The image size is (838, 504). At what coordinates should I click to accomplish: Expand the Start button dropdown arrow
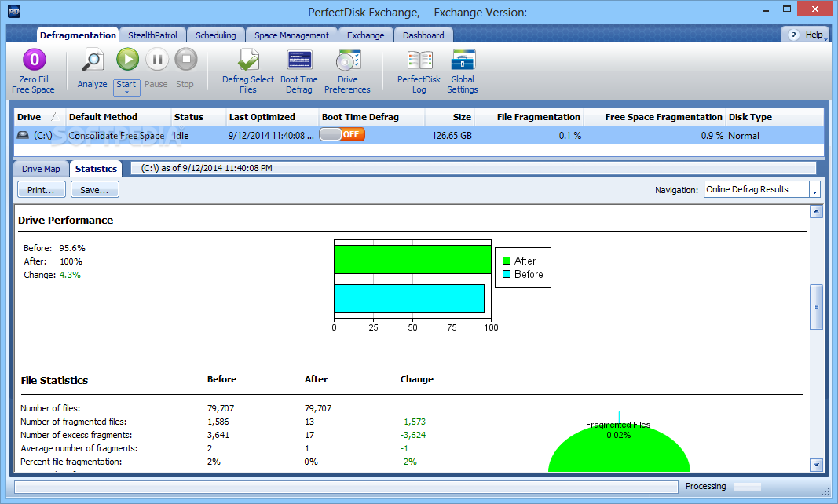coord(126,93)
